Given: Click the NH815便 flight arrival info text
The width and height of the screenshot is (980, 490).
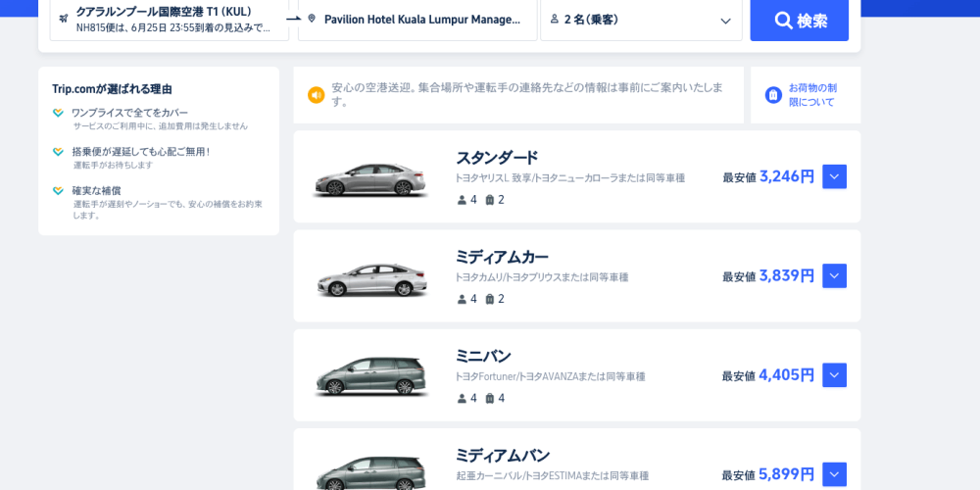Looking at the screenshot, I should coord(173,28).
